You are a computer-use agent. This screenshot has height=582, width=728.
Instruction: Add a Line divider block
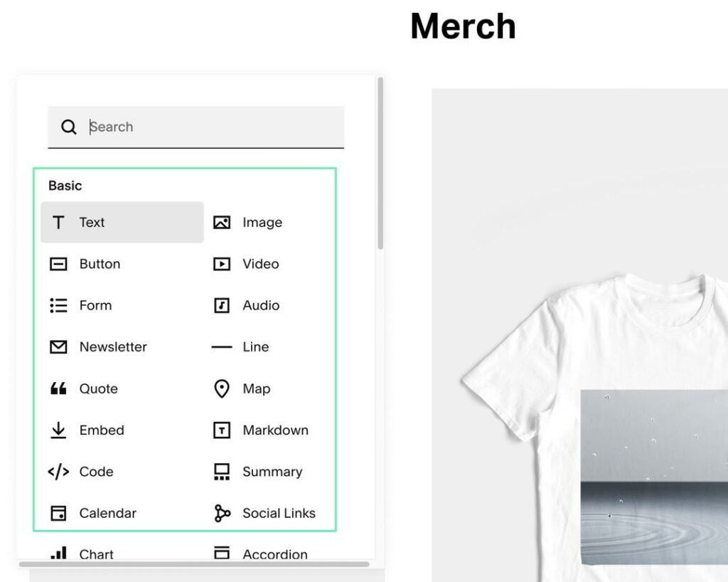[255, 347]
